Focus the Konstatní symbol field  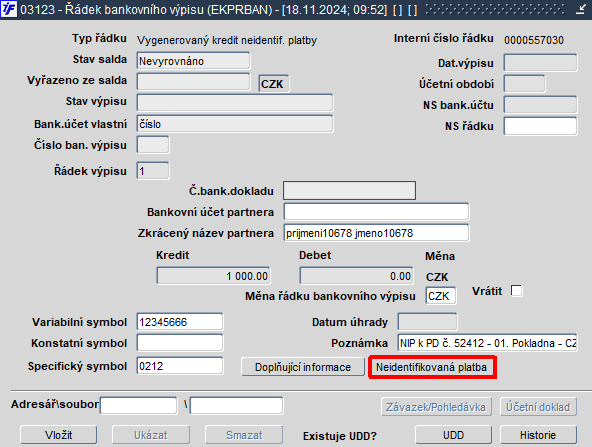point(180,343)
